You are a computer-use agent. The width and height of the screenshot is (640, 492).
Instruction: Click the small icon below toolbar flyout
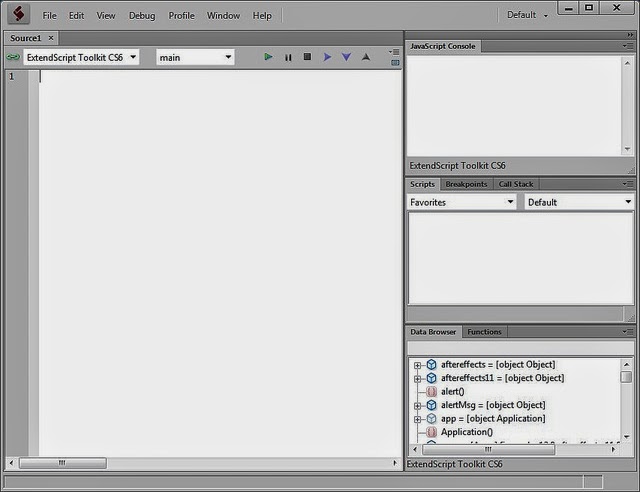[x=395, y=63]
